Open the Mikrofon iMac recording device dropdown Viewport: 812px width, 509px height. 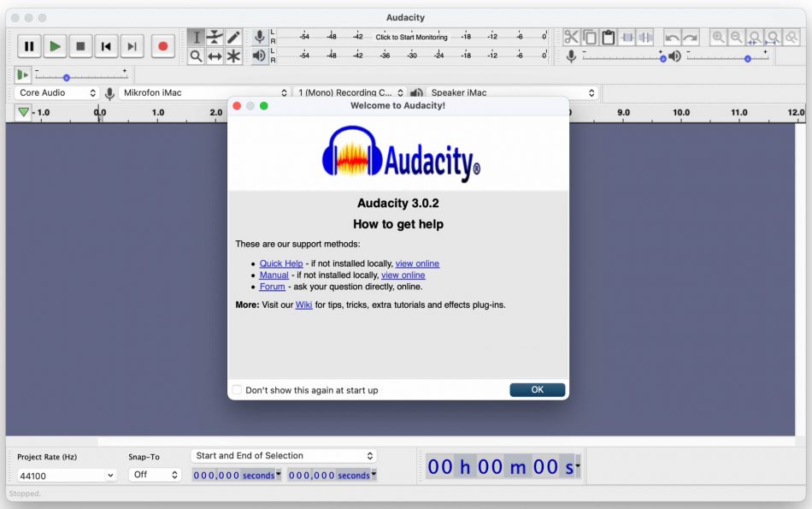[x=204, y=92]
